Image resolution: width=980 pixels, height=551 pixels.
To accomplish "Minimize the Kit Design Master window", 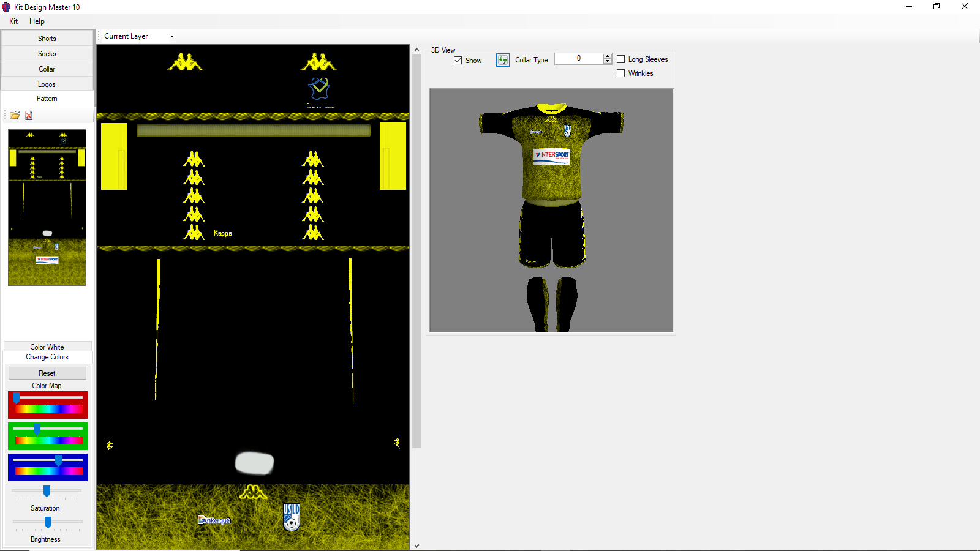I will [909, 7].
